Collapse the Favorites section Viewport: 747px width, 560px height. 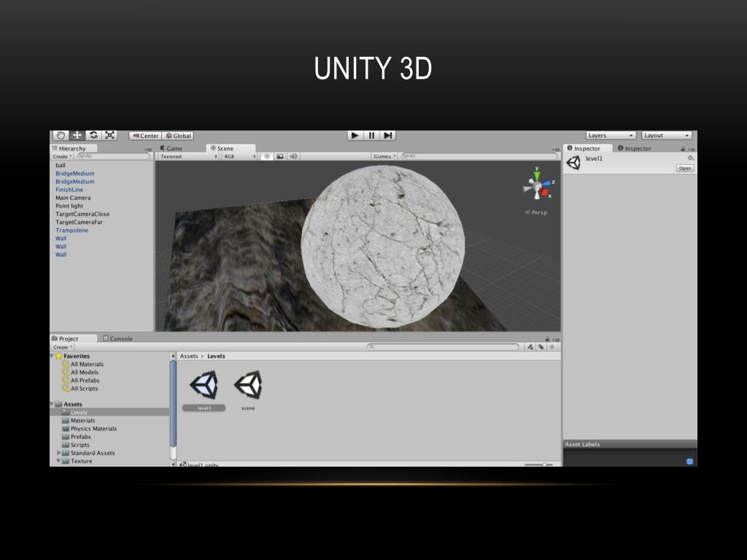click(x=52, y=356)
